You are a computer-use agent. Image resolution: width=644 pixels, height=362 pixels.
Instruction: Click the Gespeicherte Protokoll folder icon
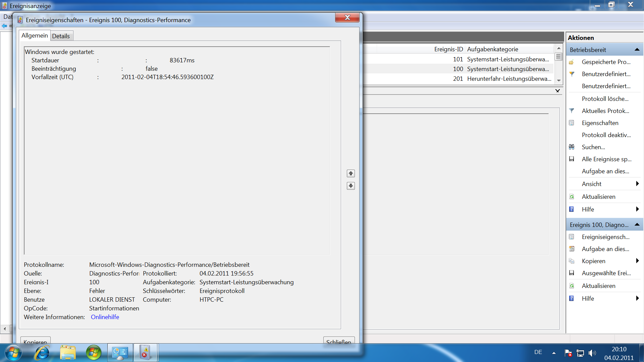tap(572, 62)
